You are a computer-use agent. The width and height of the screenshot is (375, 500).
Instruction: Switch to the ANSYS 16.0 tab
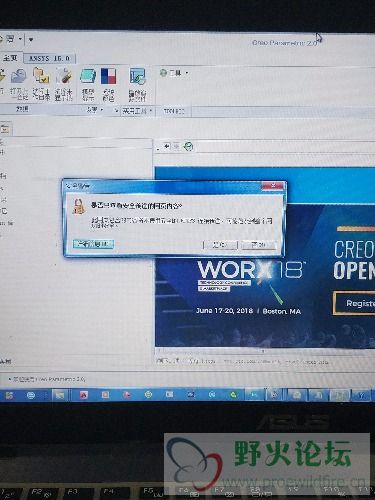tap(49, 58)
